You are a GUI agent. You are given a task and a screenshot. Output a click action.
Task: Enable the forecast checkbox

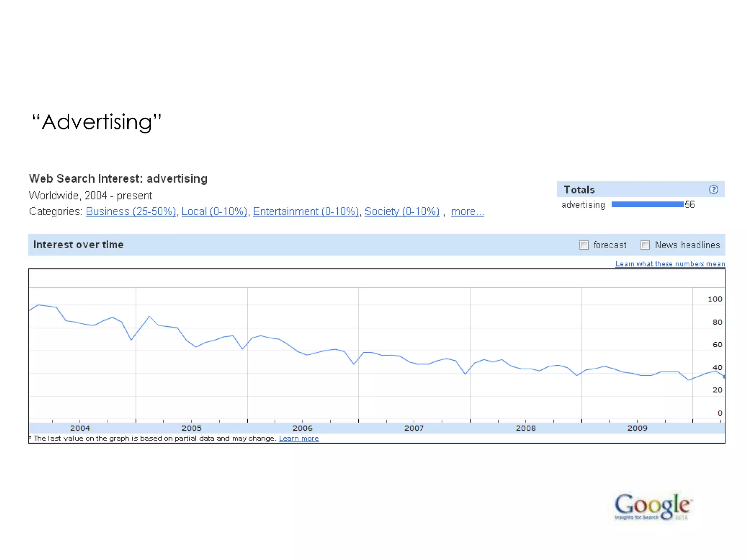584,245
